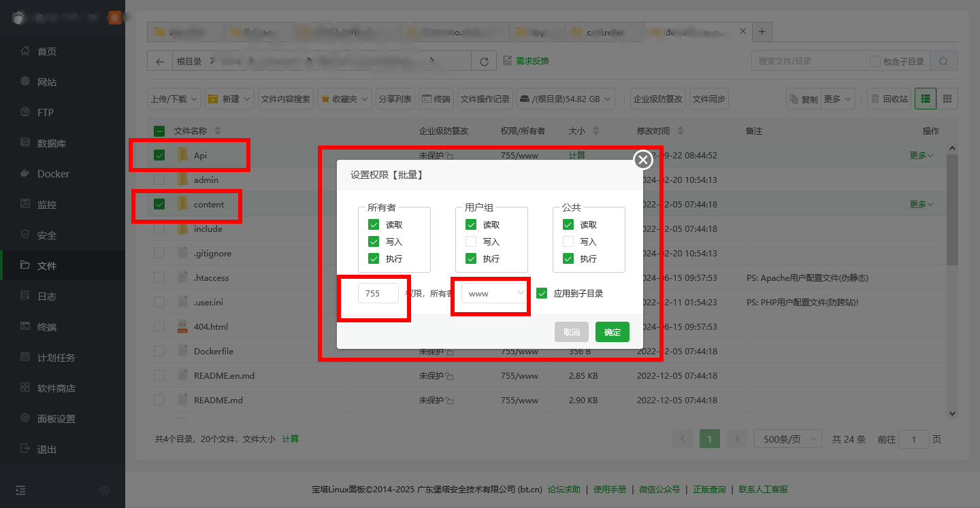Click 取消 cancel button
The image size is (980, 508).
(572, 332)
